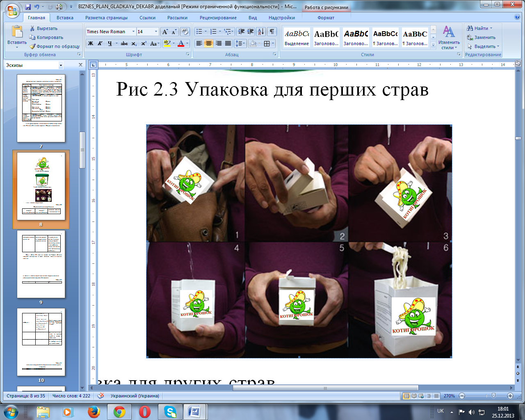525x420 pixels.
Task: Open Times New Roman font dropdown
Action: pos(133,32)
